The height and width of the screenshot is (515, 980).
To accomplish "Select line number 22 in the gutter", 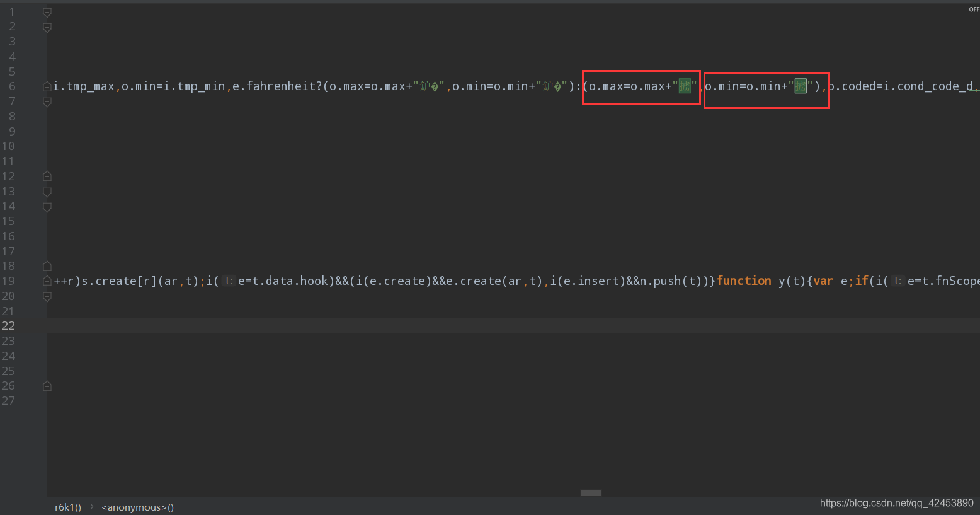I will coord(8,326).
